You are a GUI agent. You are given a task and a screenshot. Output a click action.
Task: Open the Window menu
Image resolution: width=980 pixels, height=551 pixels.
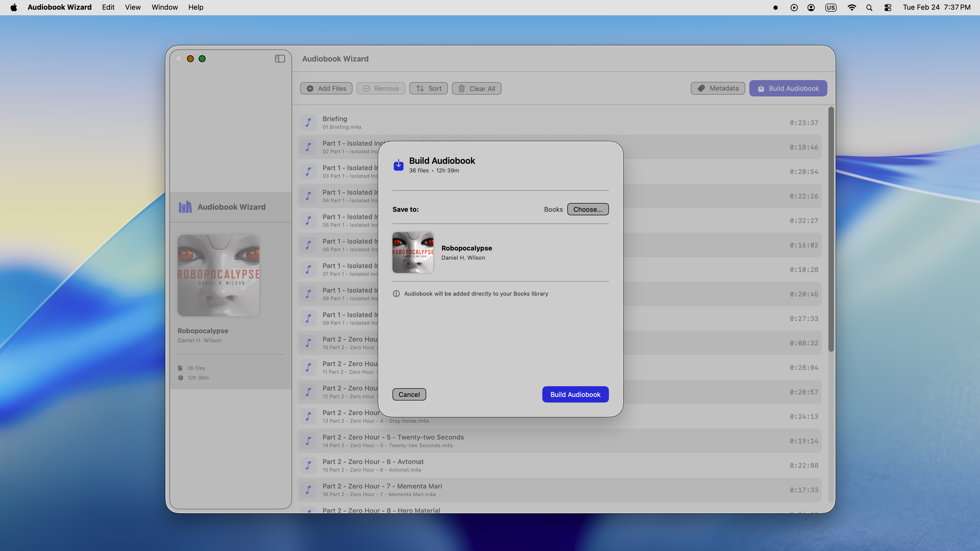(x=164, y=7)
